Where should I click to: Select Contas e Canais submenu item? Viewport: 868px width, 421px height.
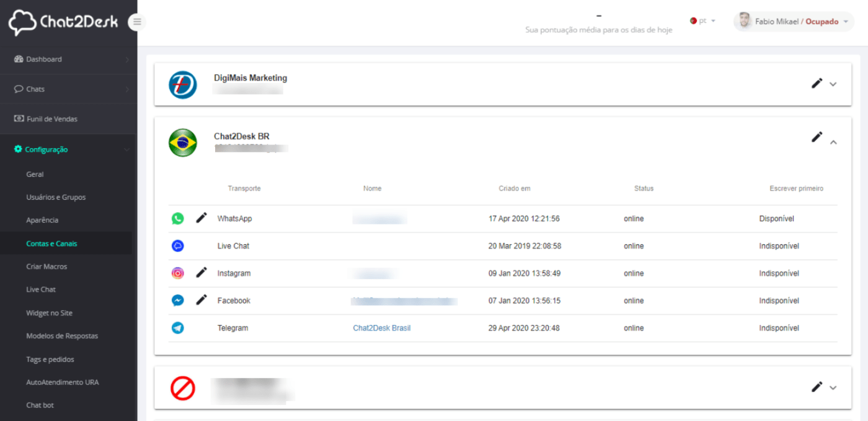[51, 244]
